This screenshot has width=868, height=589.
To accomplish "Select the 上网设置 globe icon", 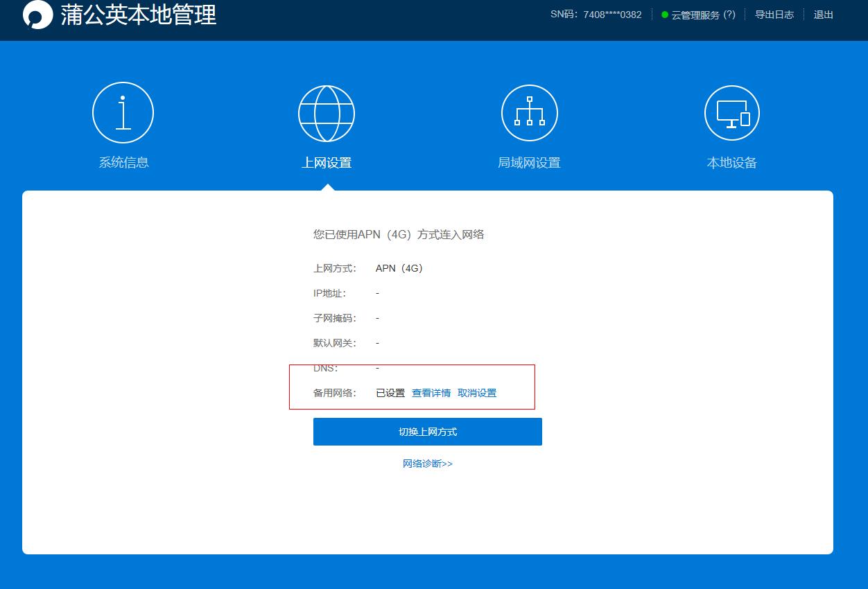I will click(x=326, y=112).
